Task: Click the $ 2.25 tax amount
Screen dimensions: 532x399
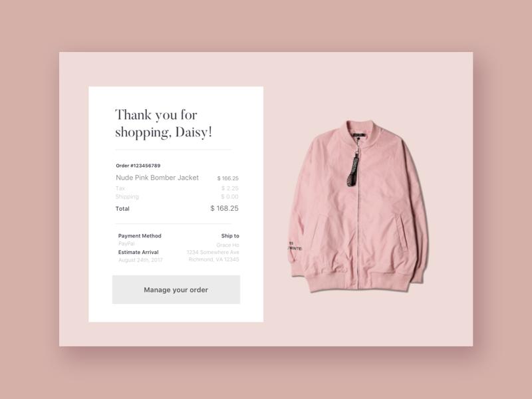Action: [229, 188]
